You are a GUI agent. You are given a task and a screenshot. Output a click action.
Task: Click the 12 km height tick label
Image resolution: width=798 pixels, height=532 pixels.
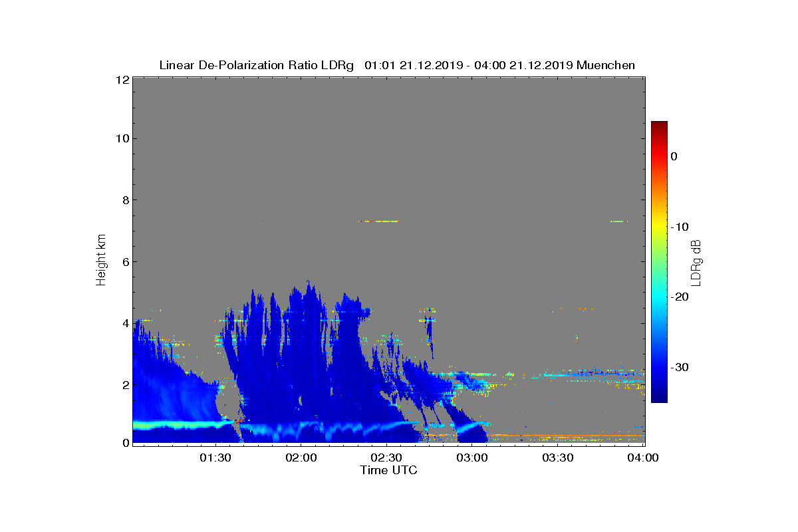click(122, 79)
